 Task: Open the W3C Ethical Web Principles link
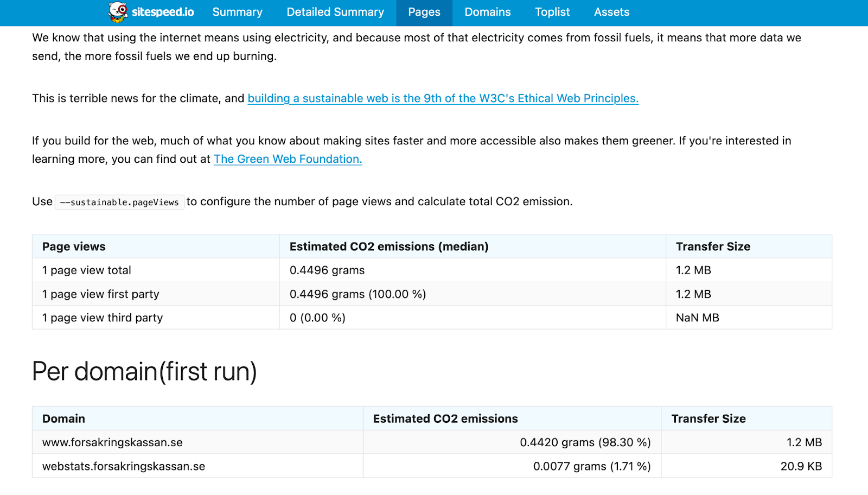point(443,98)
